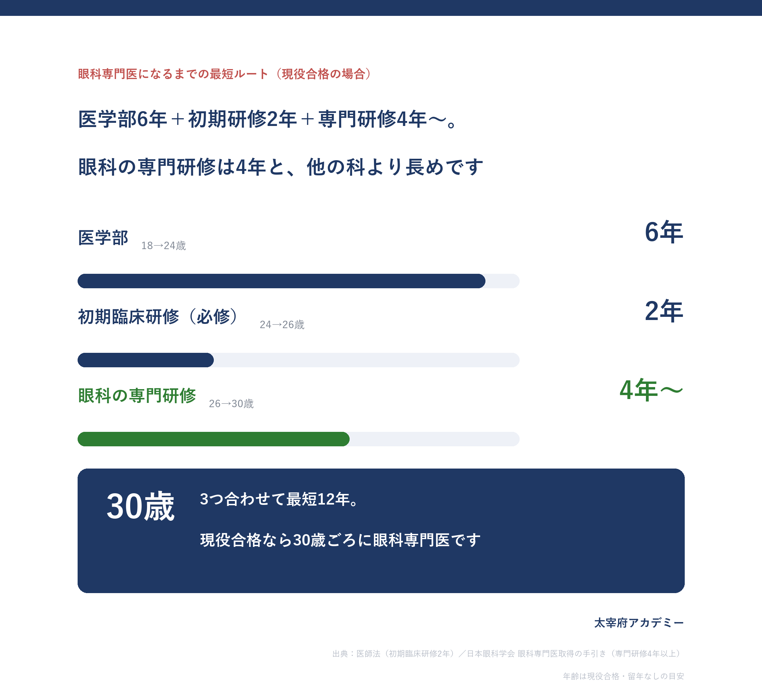Viewport: 762px width, 700px height.
Task: Click the 6年 duration value
Action: [x=664, y=232]
